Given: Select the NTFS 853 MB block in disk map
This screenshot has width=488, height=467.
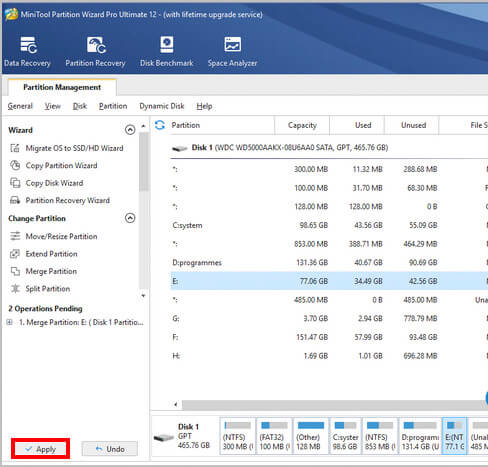Looking at the screenshot, I should point(380,436).
